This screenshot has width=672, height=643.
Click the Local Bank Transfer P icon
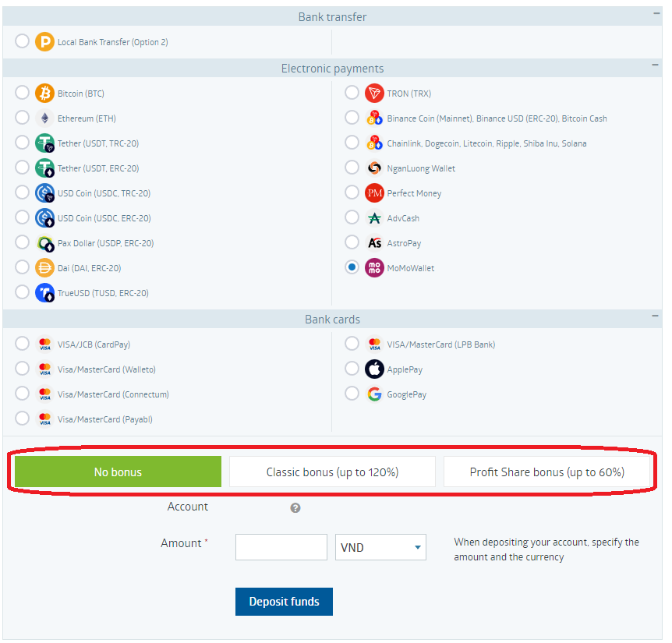(44, 42)
